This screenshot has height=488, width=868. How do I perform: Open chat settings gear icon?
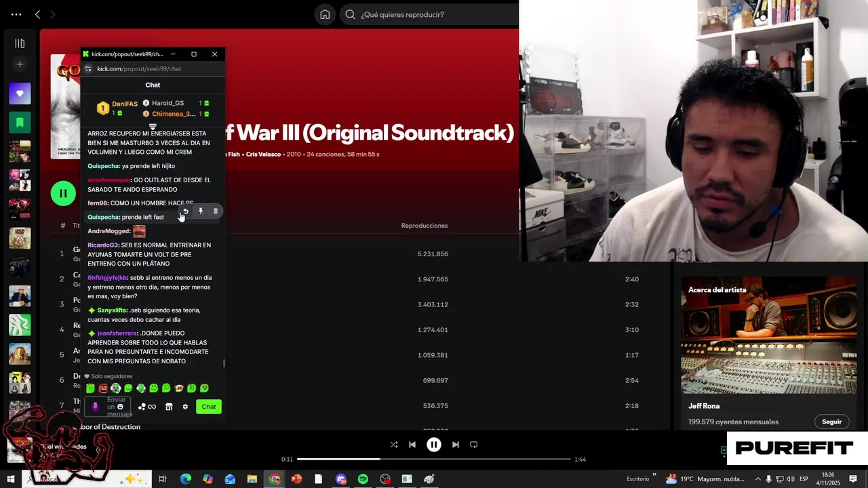click(x=185, y=407)
